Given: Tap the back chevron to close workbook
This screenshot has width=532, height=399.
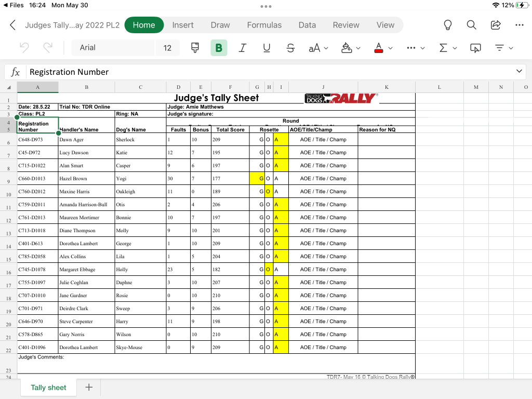Looking at the screenshot, I should coord(12,25).
